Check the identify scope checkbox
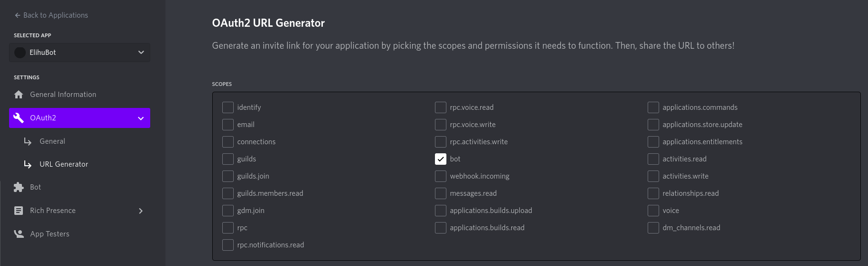The image size is (868, 266). pyautogui.click(x=228, y=107)
